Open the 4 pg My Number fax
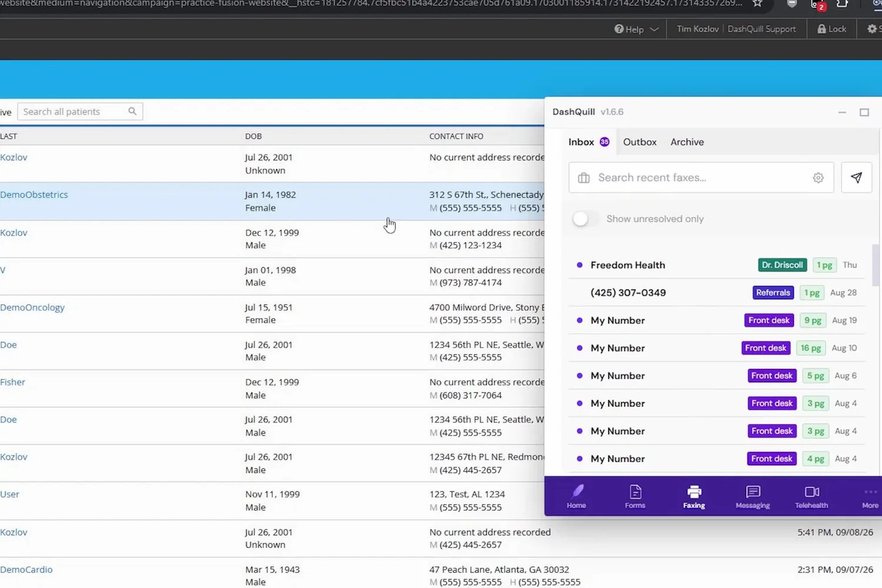This screenshot has width=882, height=588. pos(717,459)
